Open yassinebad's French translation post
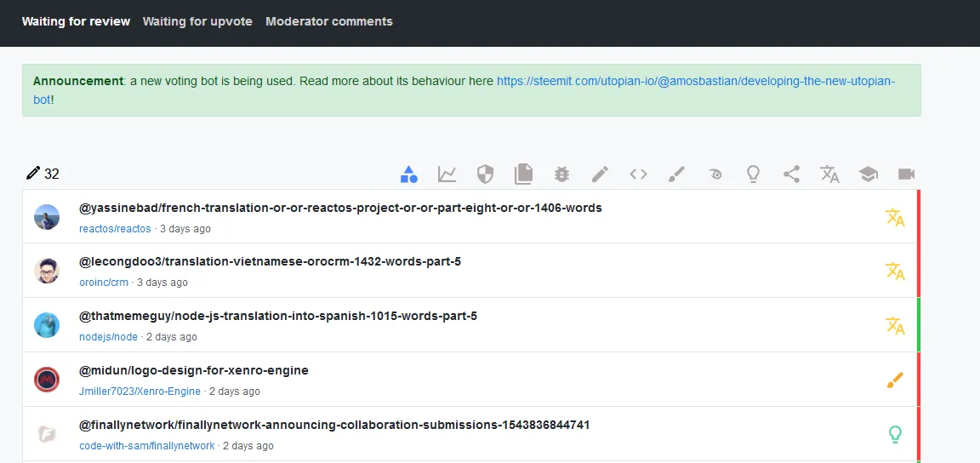The width and height of the screenshot is (980, 463). [340, 208]
